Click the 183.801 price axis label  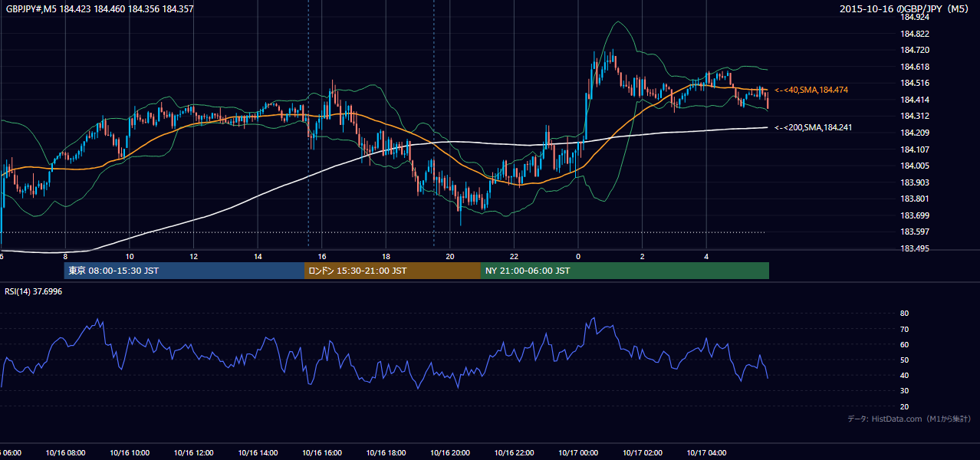[915, 199]
